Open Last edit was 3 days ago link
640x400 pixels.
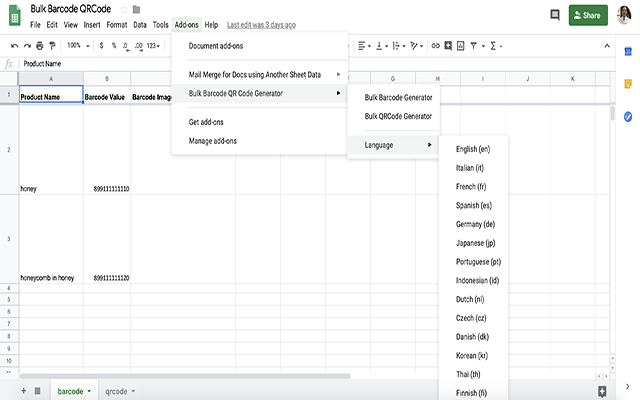click(x=261, y=25)
